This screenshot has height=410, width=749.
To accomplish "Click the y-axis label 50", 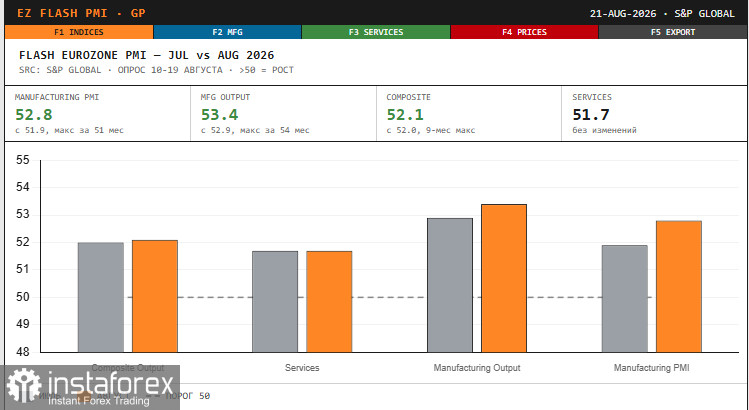I will pyautogui.click(x=22, y=297).
